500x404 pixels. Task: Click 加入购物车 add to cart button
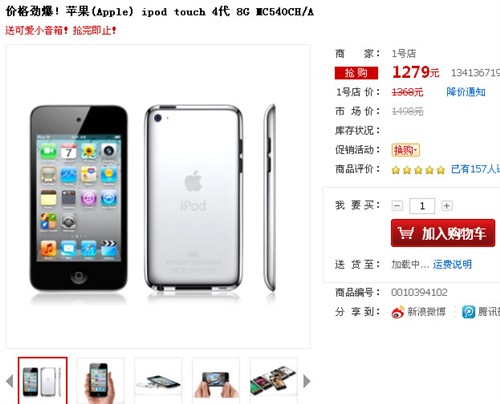point(443,233)
